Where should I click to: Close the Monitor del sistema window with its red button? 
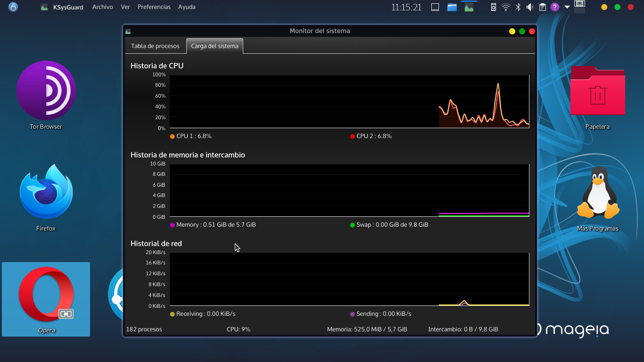(x=532, y=32)
